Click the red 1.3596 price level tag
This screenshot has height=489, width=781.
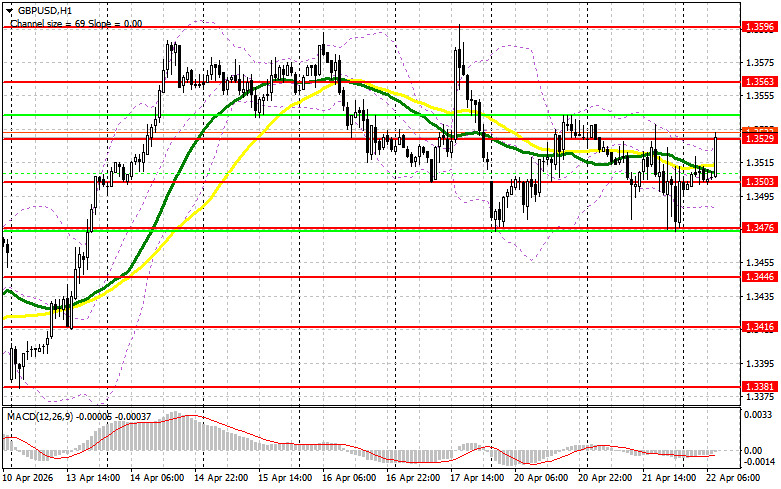tap(759, 27)
